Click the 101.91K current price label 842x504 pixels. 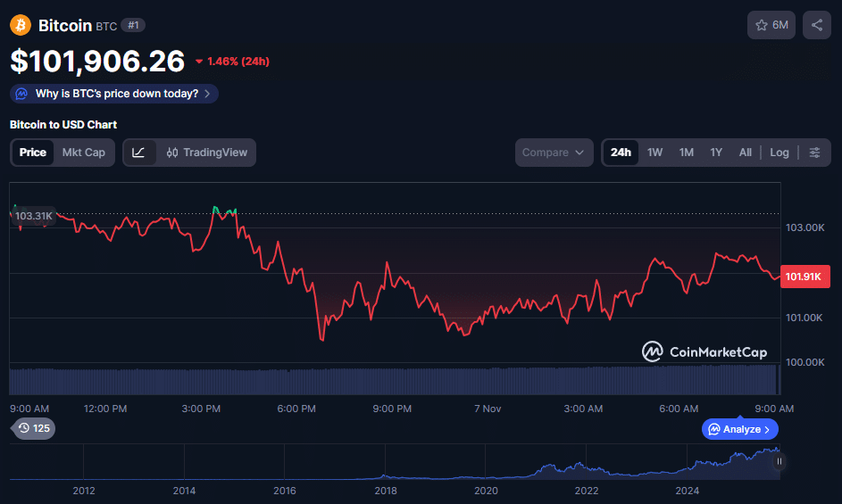click(x=804, y=277)
